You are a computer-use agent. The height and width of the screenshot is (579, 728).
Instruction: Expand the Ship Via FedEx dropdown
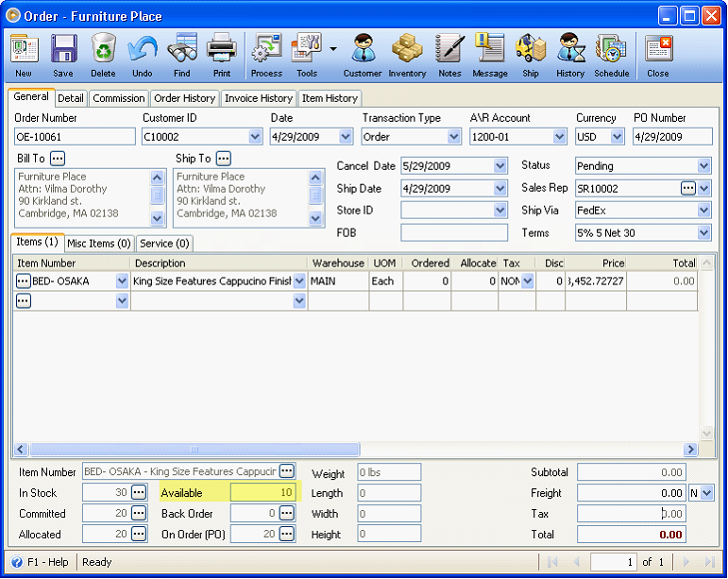point(703,211)
